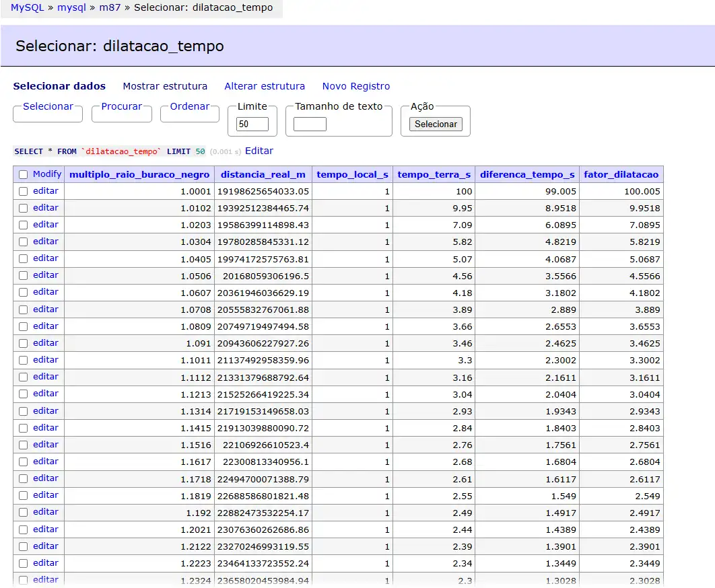Viewport: 715px width, 588px height.
Task: Open editar for row 1.0001
Action: [46, 191]
